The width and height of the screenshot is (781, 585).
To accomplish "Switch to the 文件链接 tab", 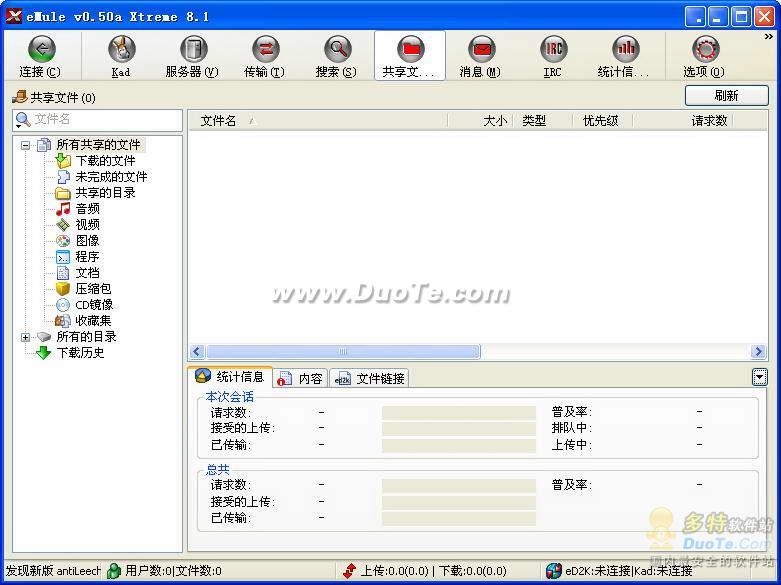I will pos(369,379).
